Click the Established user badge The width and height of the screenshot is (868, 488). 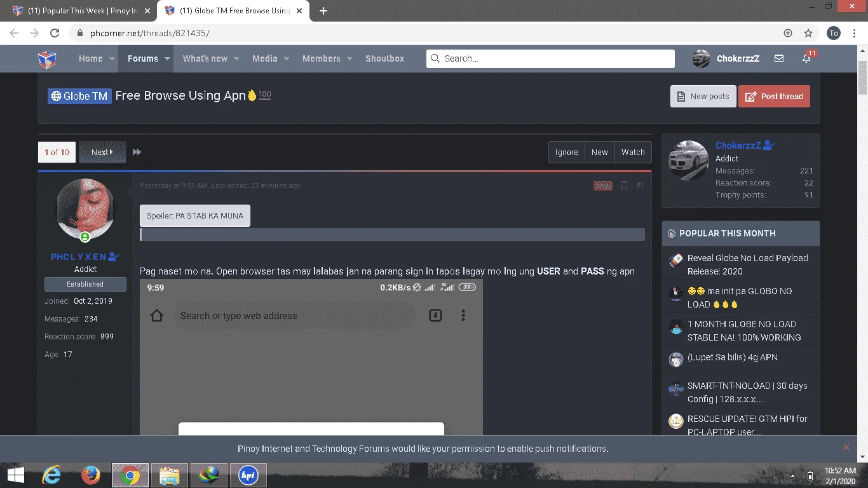(85, 284)
